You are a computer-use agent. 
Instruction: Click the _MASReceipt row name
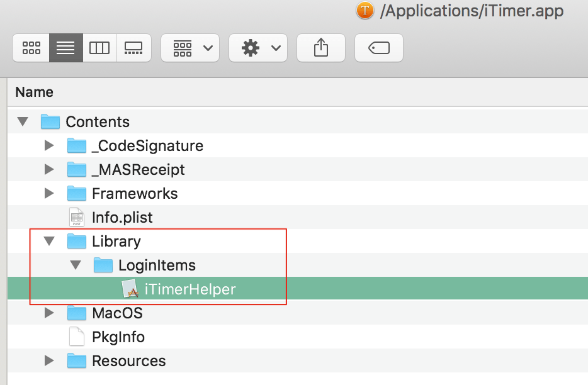point(138,170)
